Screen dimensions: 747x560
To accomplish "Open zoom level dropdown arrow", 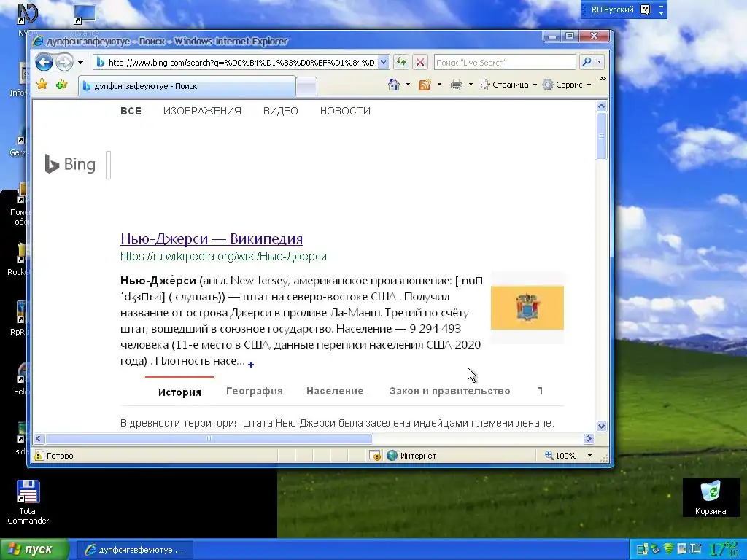I will click(589, 456).
